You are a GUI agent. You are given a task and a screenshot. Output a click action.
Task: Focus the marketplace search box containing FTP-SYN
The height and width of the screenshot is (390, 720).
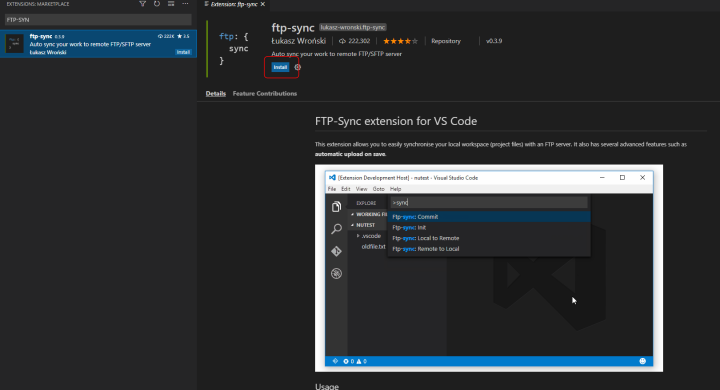(98, 20)
